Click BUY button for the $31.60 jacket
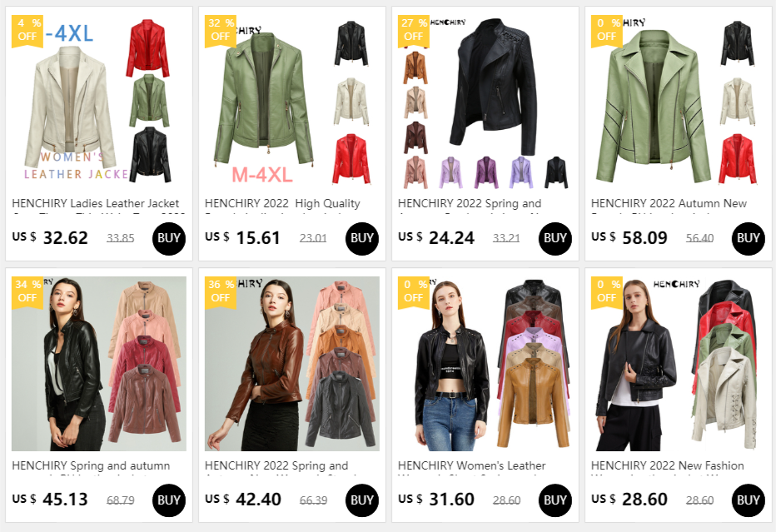The width and height of the screenshot is (776, 532). 555,500
